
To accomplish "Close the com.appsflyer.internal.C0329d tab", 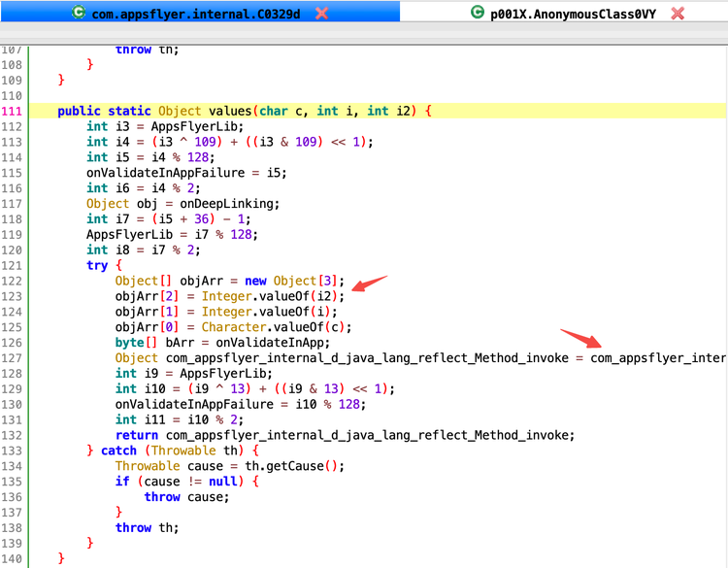I will coord(321,14).
